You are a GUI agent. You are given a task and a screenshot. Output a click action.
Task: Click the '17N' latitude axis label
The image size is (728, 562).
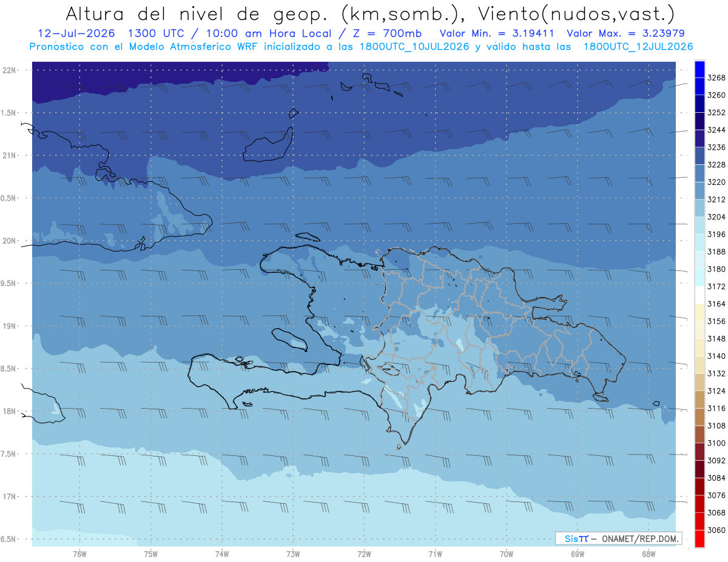[x=10, y=497]
